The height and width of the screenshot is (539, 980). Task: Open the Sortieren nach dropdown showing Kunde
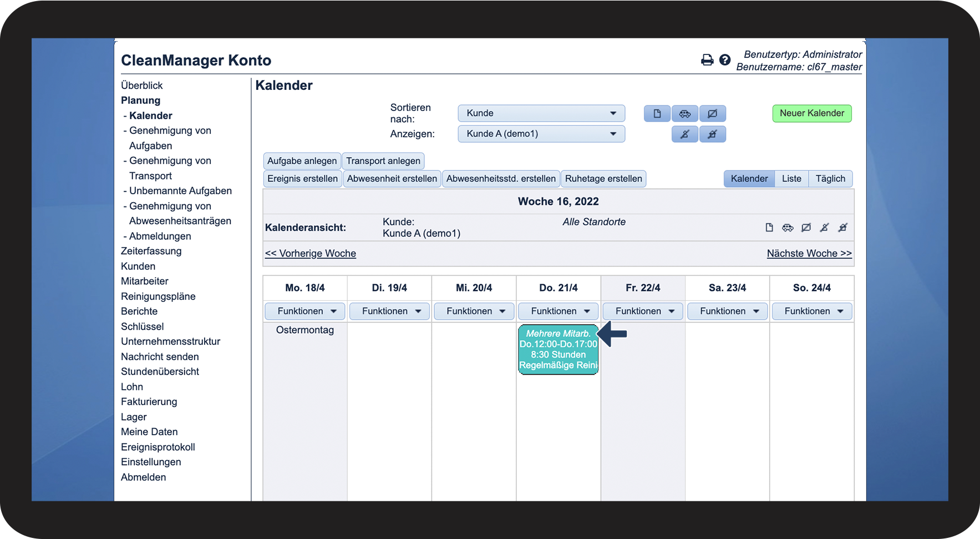(x=541, y=113)
